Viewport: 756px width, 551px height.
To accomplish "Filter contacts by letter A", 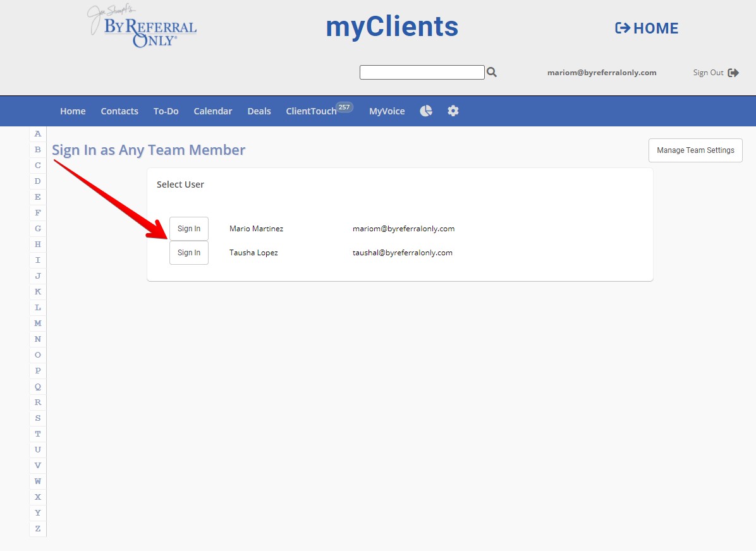I will click(x=37, y=134).
